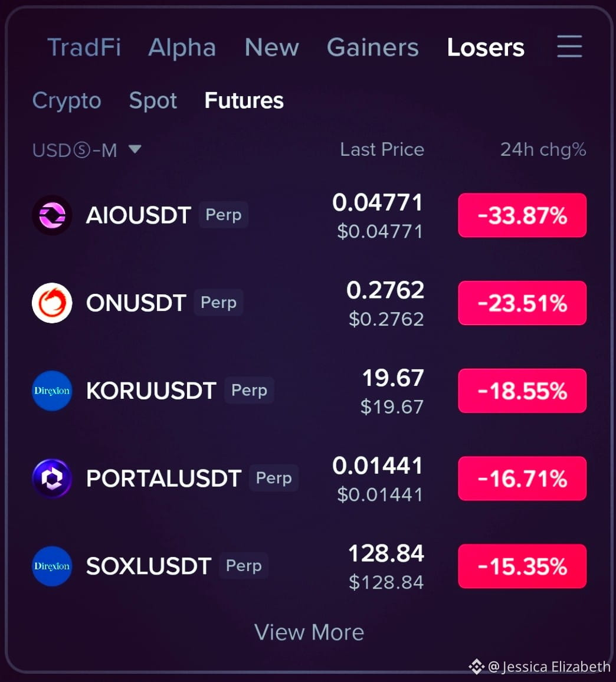Click the AIOUSDT coin logo
This screenshot has width=616, height=682.
click(52, 215)
